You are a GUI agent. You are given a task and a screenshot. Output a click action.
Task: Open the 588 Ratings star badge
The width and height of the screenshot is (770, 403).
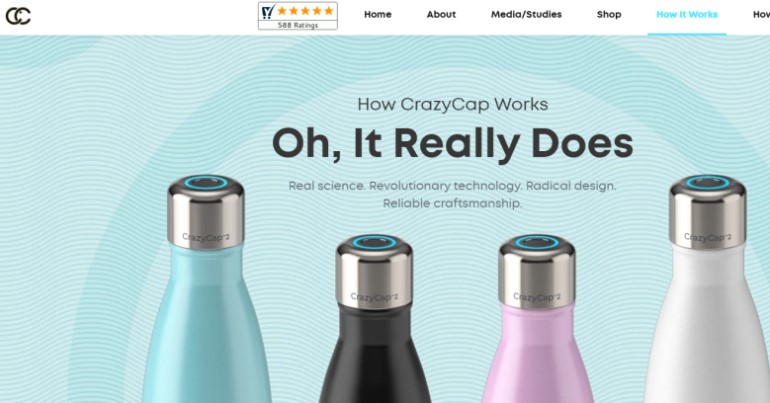point(298,16)
